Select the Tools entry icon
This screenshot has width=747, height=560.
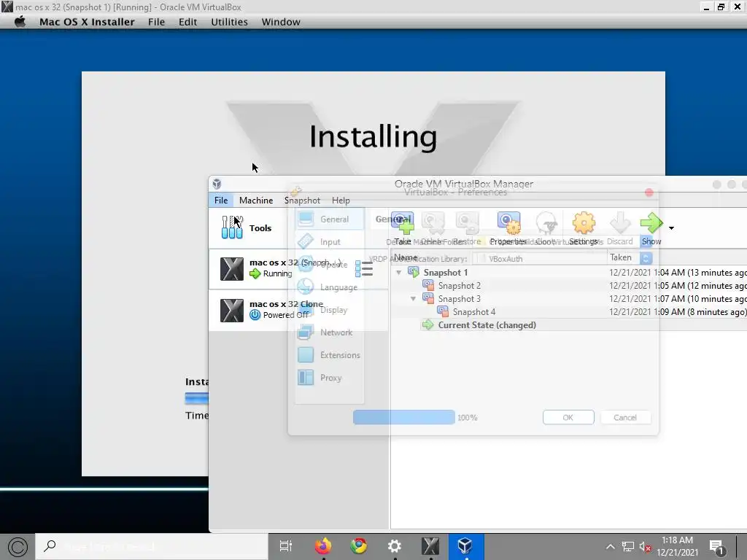(x=232, y=227)
